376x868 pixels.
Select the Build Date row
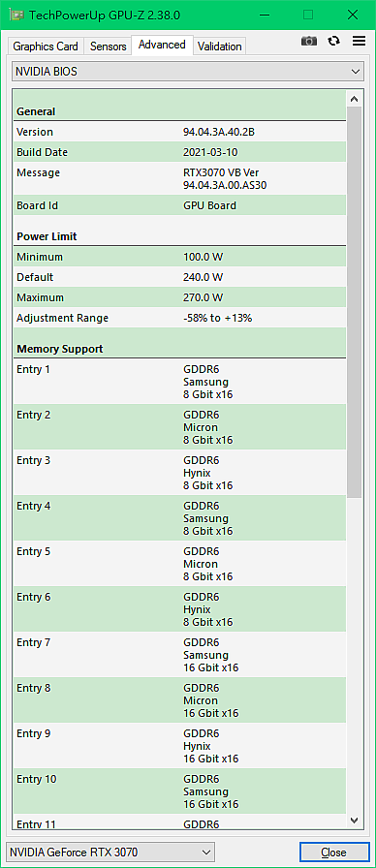point(180,152)
